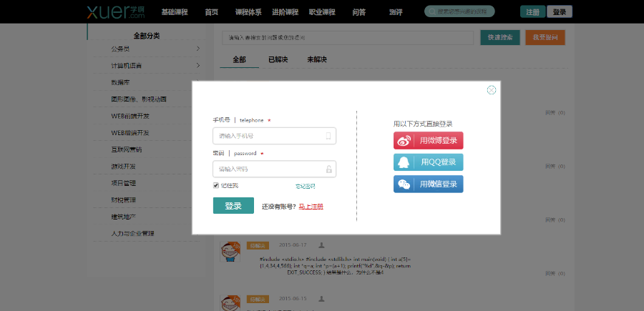This screenshot has height=311, width=644.
Task: Open the 忘记密码 link
Action: coord(305,187)
